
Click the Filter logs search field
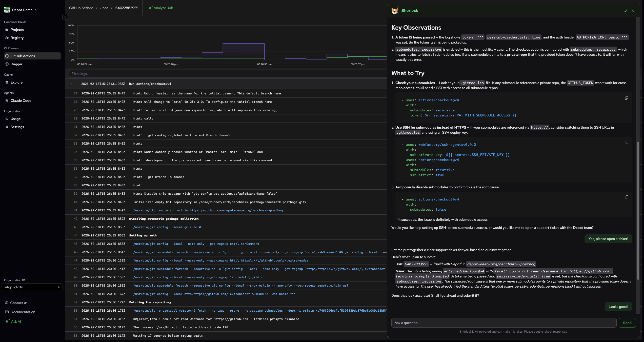tap(228, 74)
